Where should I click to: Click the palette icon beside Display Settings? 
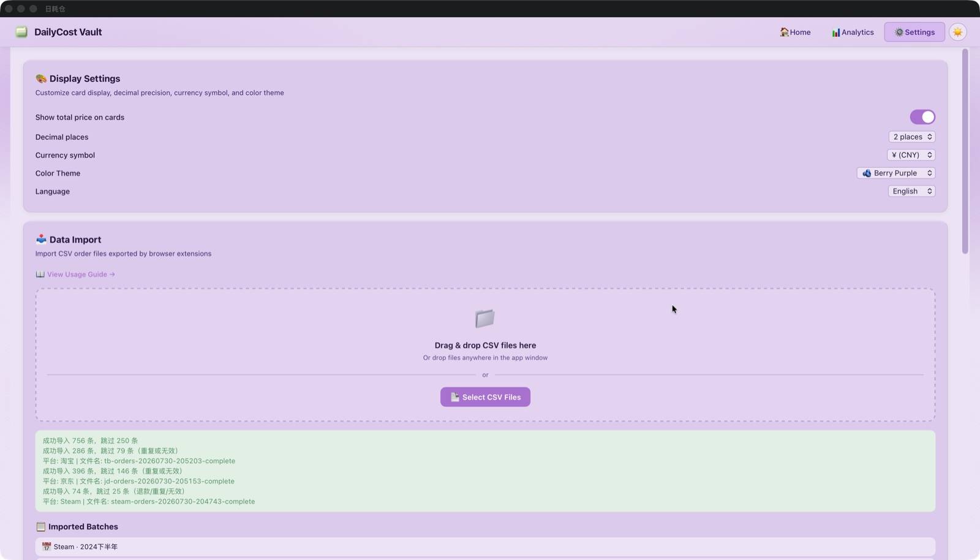tap(41, 78)
